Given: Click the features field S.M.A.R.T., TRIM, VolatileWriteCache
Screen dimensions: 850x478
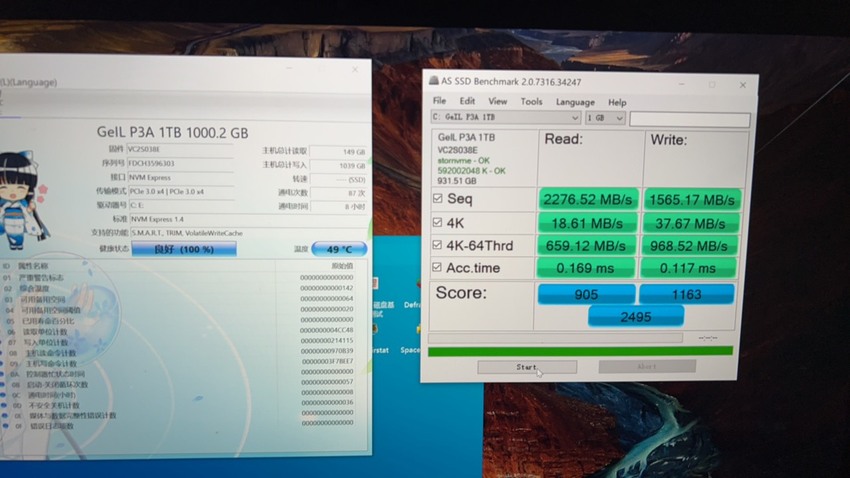Looking at the screenshot, I should [x=248, y=233].
